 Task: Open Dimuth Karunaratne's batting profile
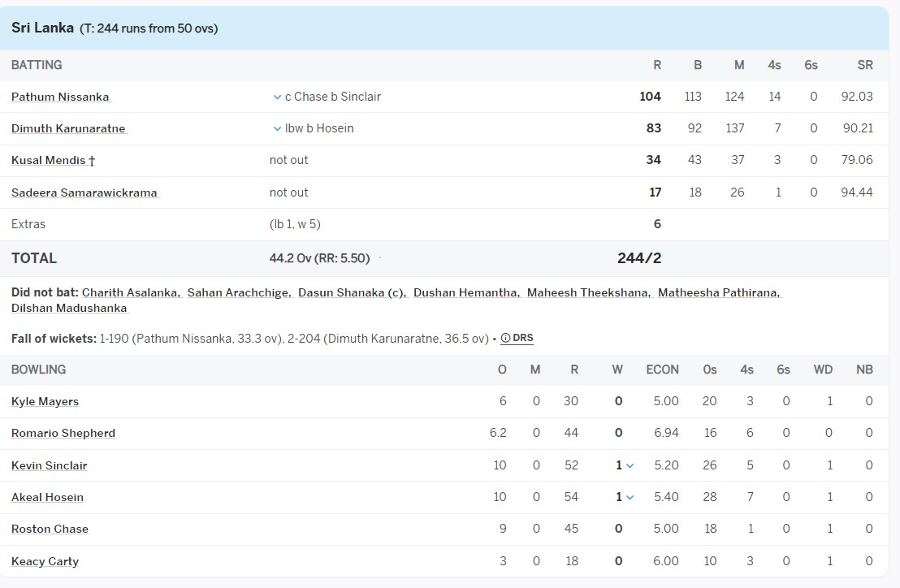pos(68,128)
